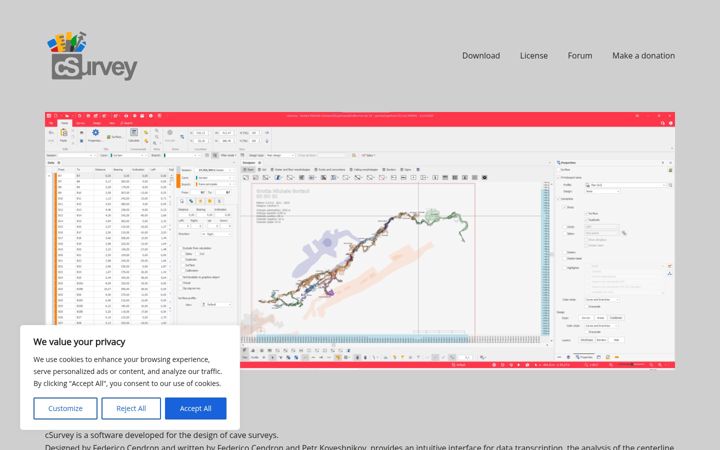This screenshot has height=450, width=720.
Task: Click the cSurvey logo
Action: (92, 56)
